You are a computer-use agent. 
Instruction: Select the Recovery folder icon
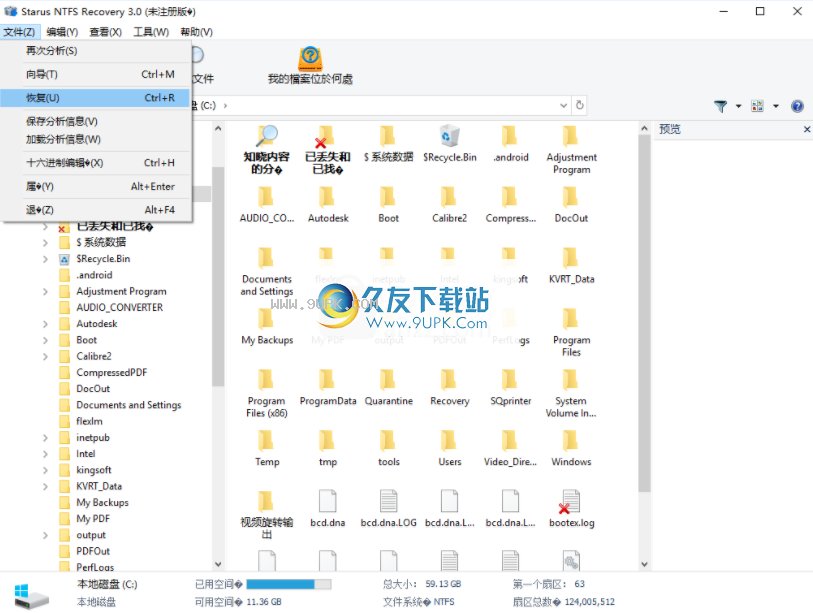coord(450,380)
